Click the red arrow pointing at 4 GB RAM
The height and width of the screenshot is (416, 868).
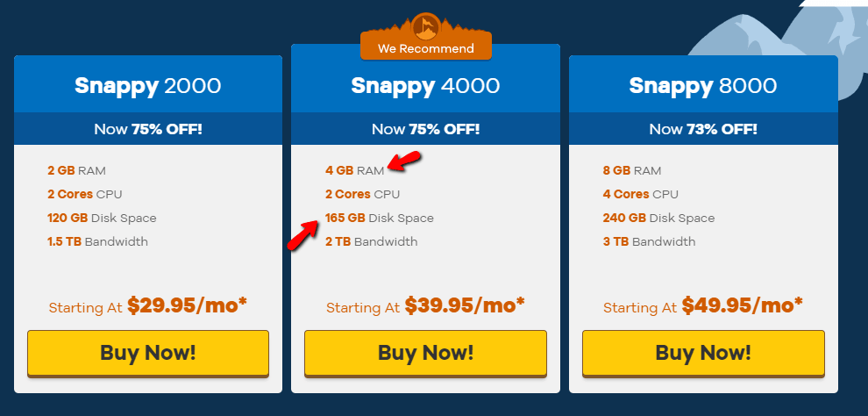pos(404,161)
